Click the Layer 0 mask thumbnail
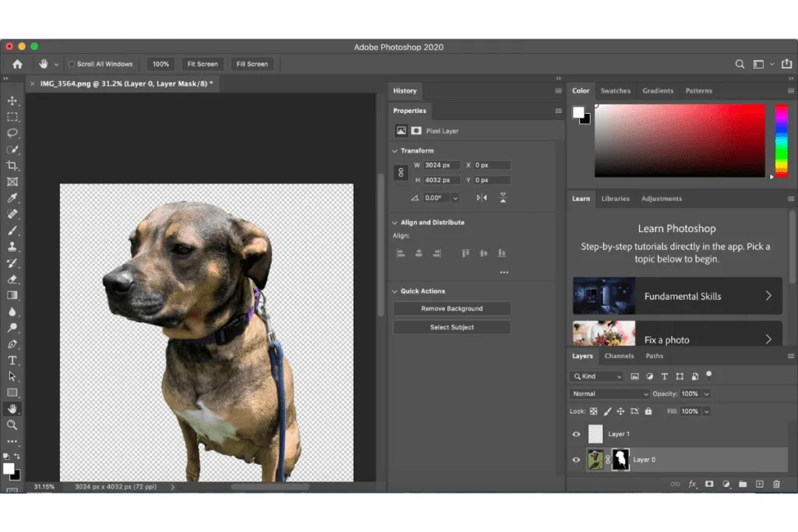 (x=620, y=460)
